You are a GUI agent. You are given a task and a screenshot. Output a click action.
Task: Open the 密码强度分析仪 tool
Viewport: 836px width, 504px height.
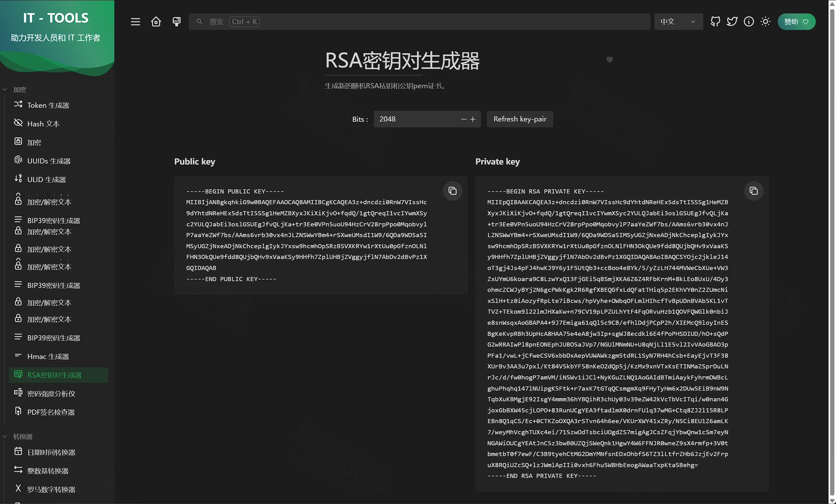click(58, 394)
